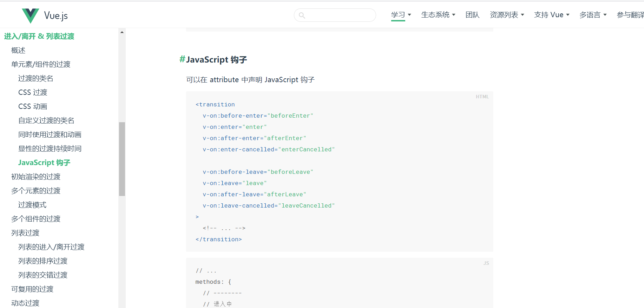Jump to 初始渲染的过渡 section

35,177
